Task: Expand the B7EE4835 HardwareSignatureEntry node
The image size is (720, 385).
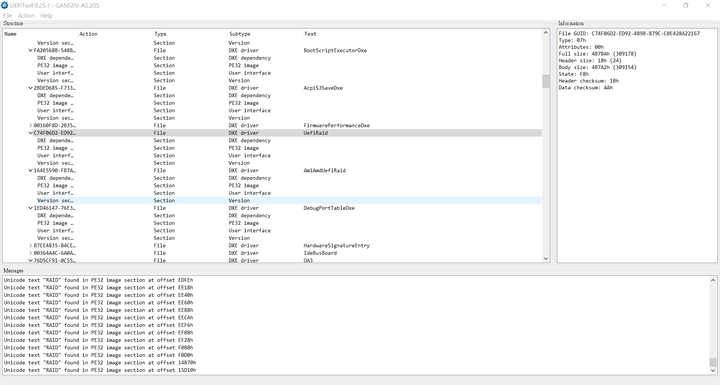Action: pos(31,246)
